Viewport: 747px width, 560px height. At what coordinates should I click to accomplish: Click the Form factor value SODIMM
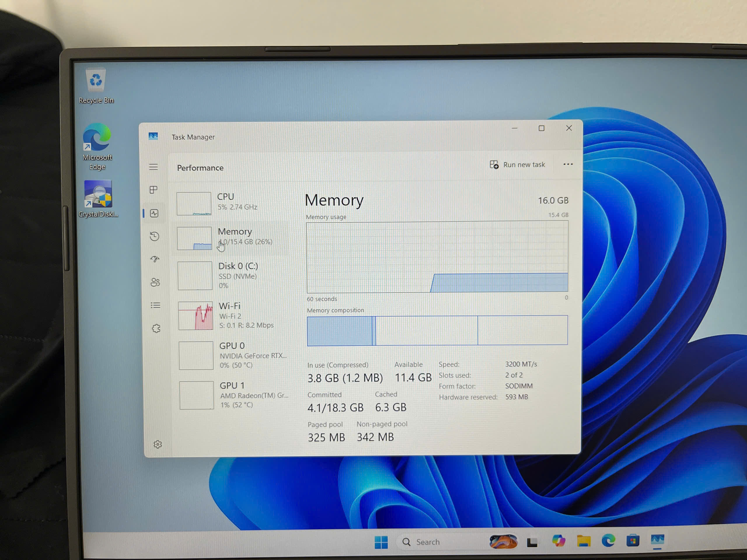click(x=519, y=386)
